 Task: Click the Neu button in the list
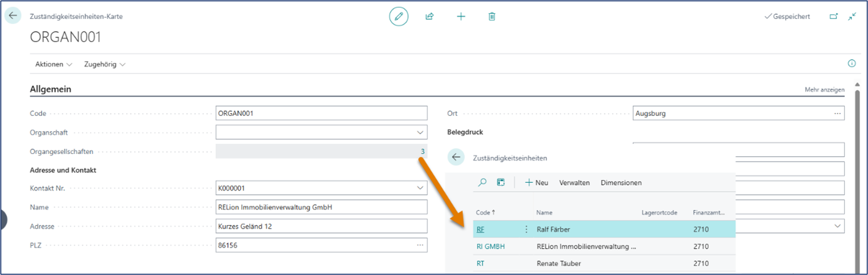point(537,183)
